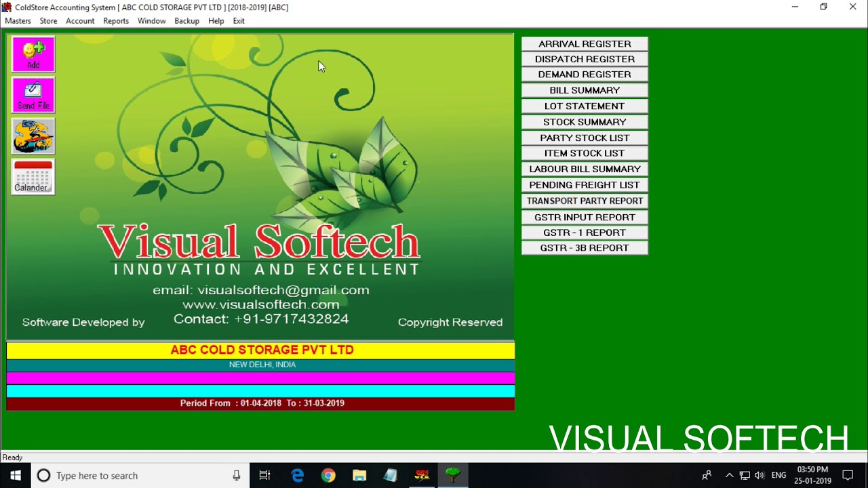Viewport: 868px width, 488px height.
Task: Click the ENG language indicator
Action: 778,476
